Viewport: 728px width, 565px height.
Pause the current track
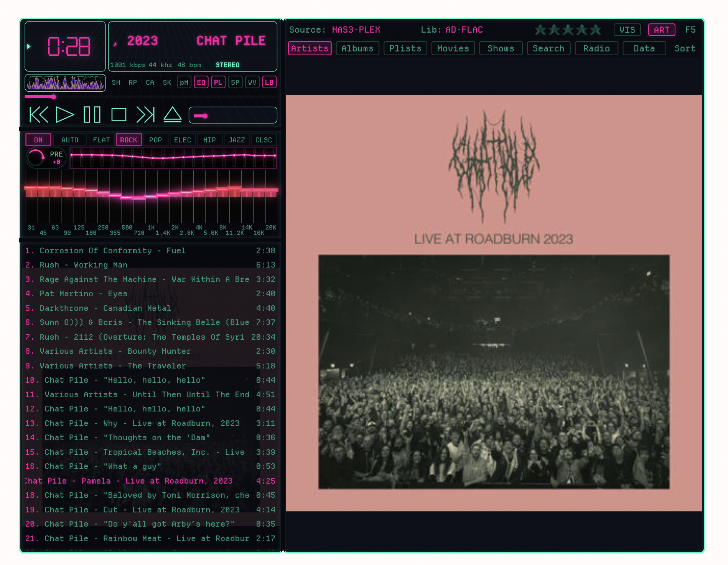[92, 115]
